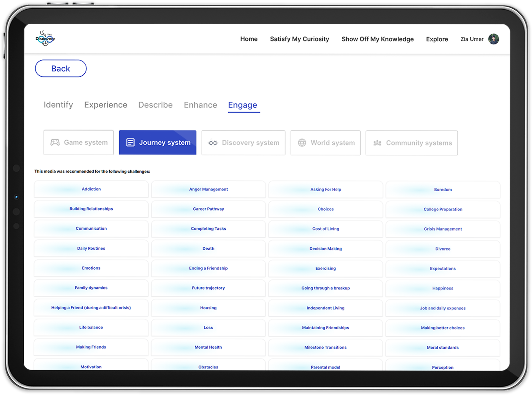Open Show Off My Knowledge menu
The width and height of the screenshot is (532, 395).
click(377, 39)
